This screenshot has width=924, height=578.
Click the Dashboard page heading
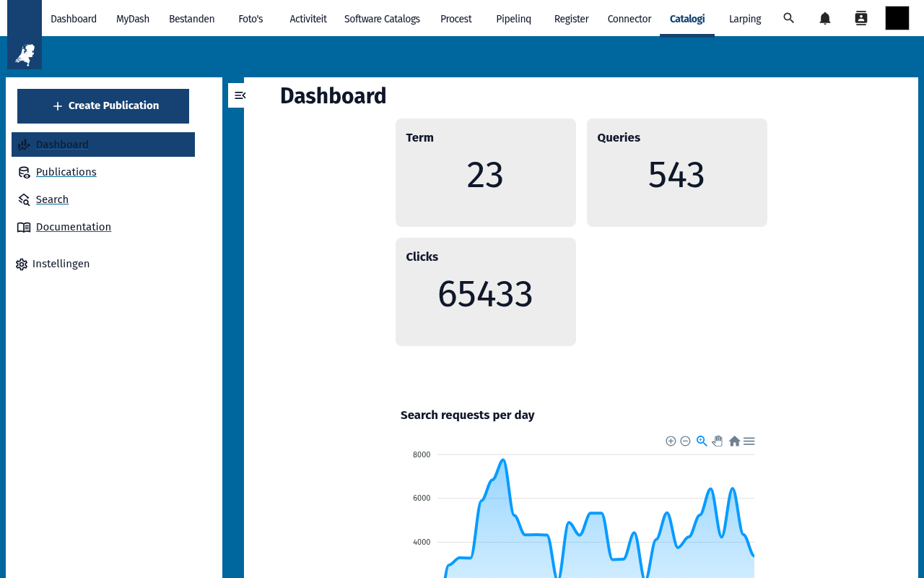[x=334, y=96]
